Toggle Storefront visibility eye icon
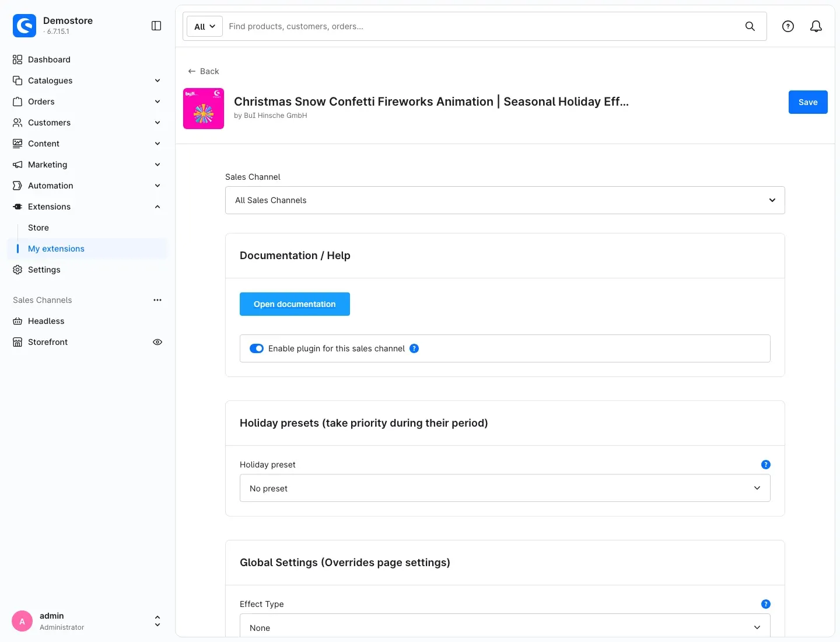 pyautogui.click(x=157, y=342)
